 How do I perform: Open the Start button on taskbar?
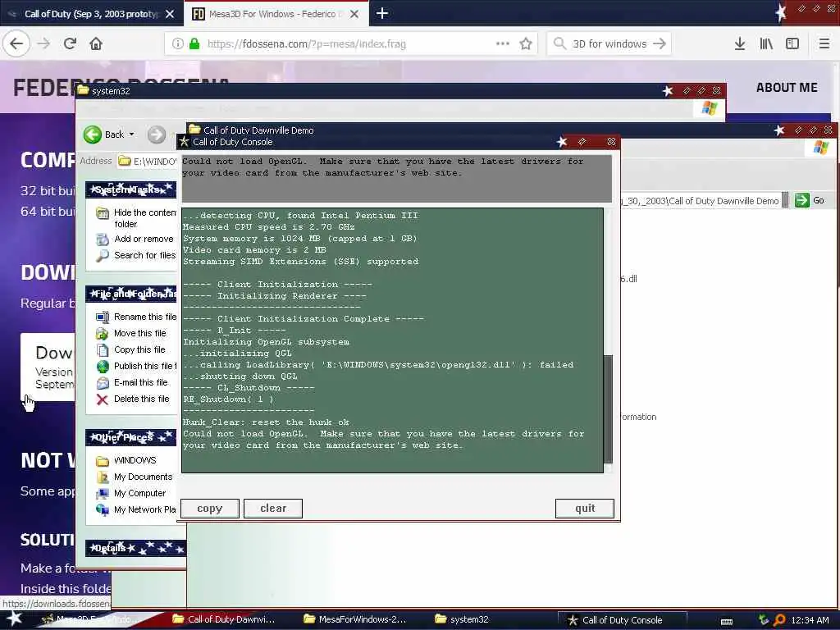click(13, 619)
